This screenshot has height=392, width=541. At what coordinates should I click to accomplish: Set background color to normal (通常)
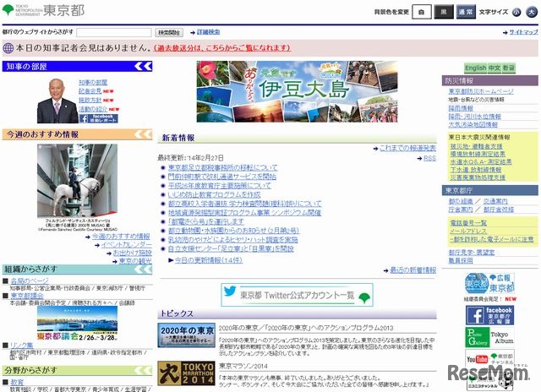tap(466, 12)
